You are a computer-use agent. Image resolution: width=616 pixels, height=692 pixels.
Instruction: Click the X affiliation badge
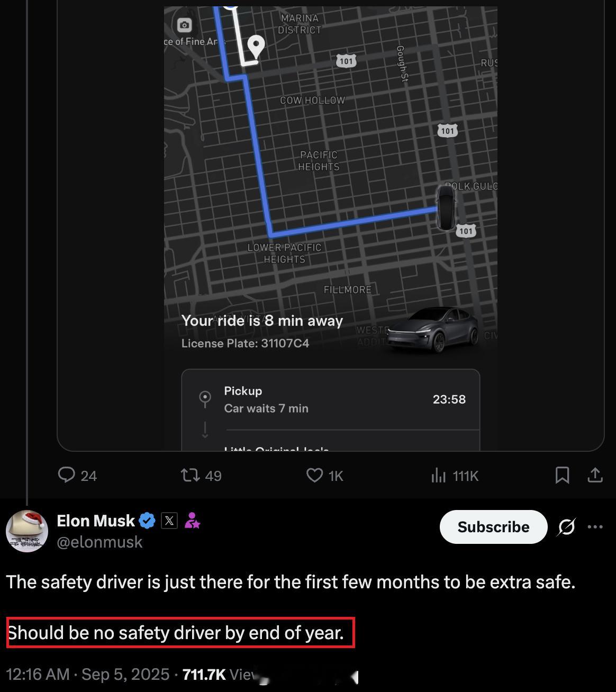[169, 521]
